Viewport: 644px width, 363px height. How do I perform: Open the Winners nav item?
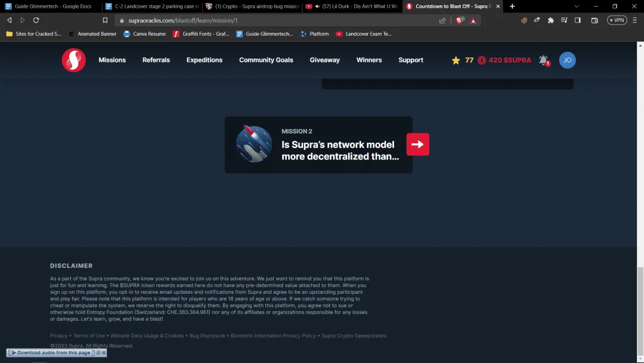tap(369, 60)
